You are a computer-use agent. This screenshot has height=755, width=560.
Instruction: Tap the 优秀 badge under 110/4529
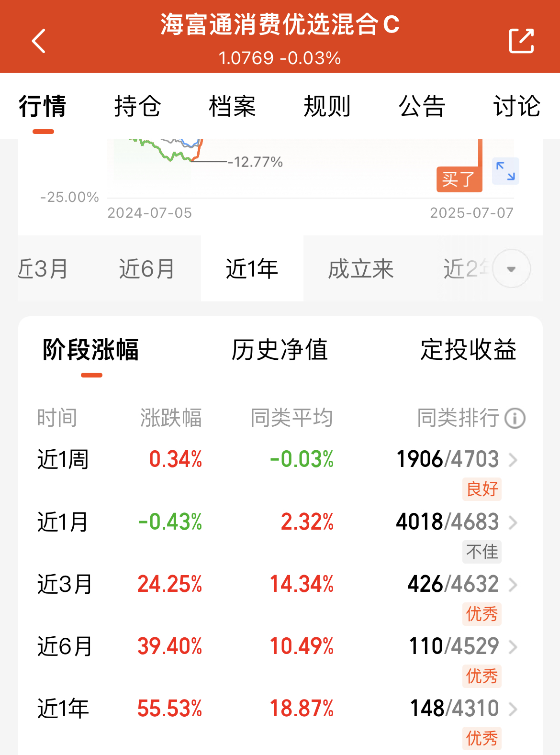(x=482, y=676)
